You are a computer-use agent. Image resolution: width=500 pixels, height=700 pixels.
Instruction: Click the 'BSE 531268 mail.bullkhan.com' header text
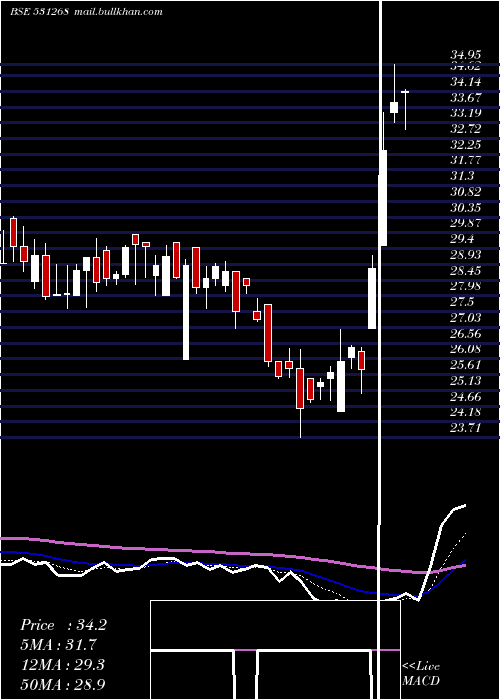(x=87, y=12)
